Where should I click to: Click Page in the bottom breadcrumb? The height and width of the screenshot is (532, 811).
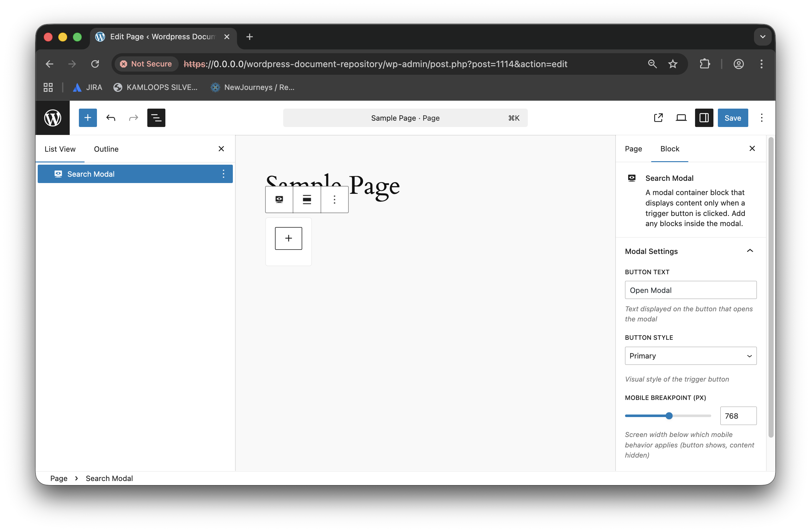[x=59, y=478]
